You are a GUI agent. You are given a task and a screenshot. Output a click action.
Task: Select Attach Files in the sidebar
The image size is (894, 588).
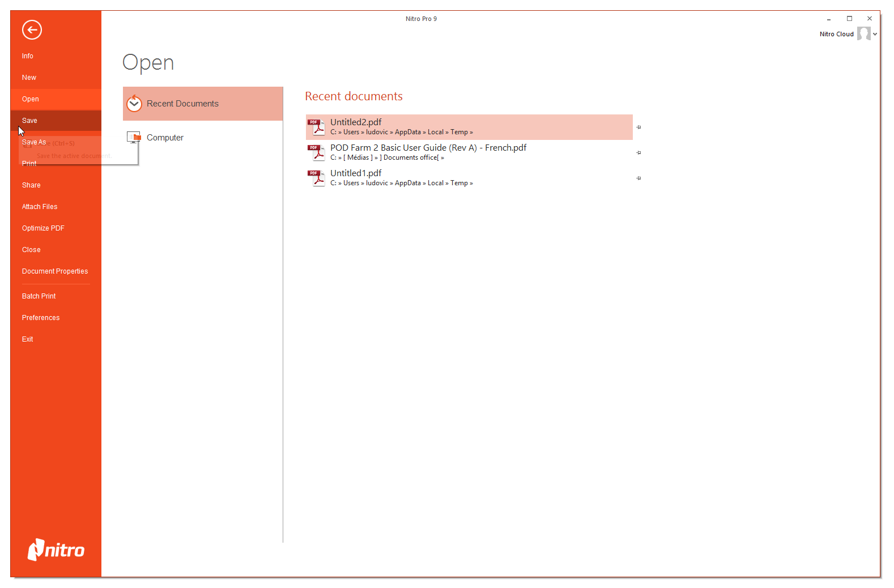click(x=56, y=207)
